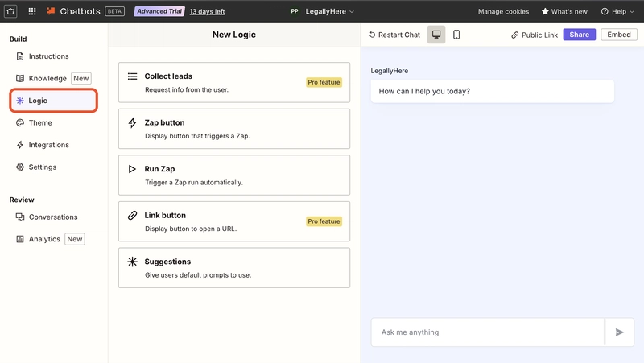Screen dimensions: 644x363
Task: Click the Embed button
Action: 619,35
